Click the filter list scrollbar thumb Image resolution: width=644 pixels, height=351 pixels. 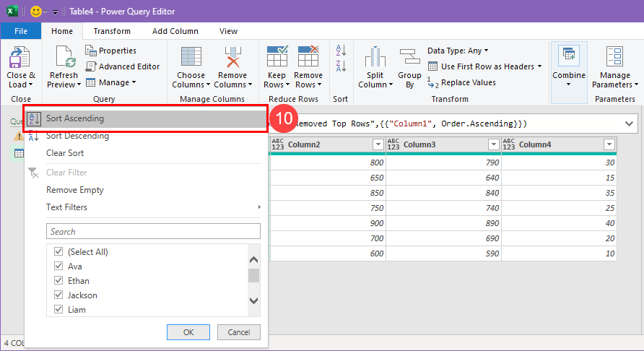(x=254, y=275)
